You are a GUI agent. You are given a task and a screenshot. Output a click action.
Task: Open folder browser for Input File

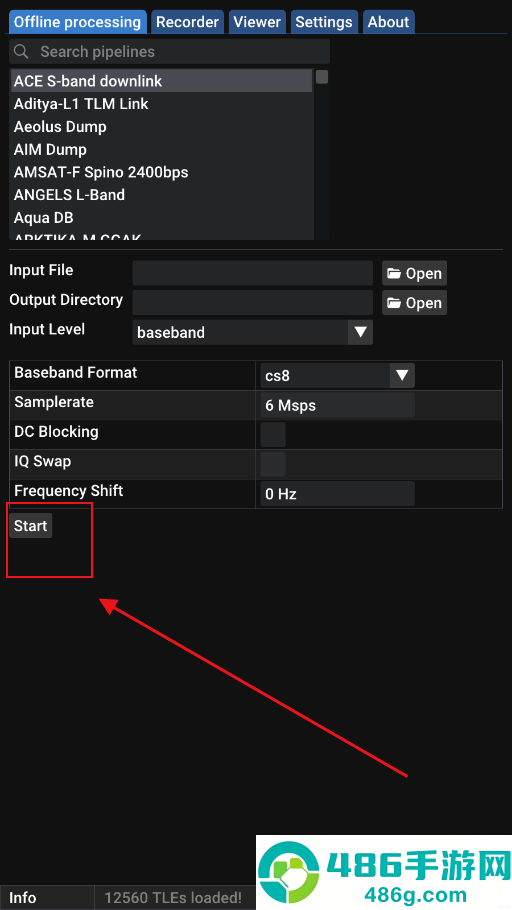pyautogui.click(x=414, y=273)
